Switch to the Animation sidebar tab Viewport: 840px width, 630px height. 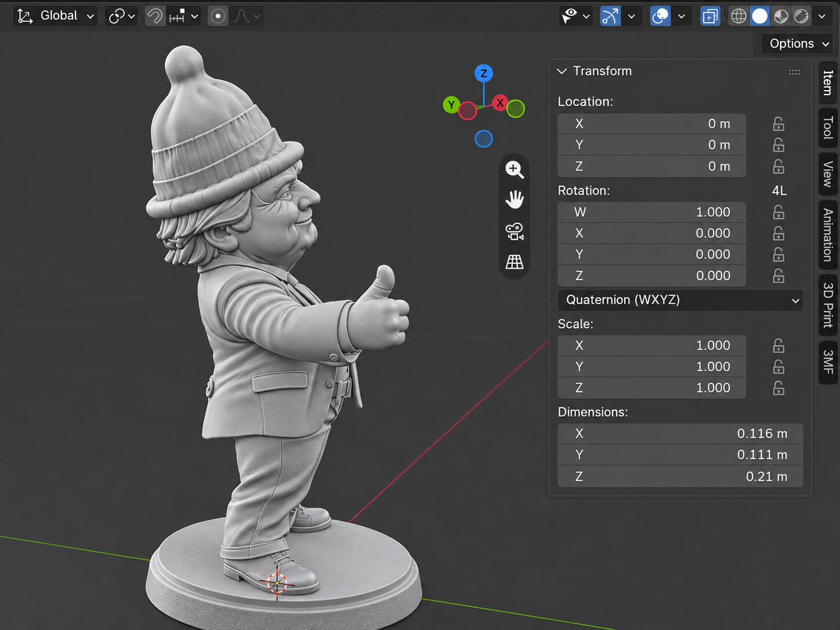(828, 235)
